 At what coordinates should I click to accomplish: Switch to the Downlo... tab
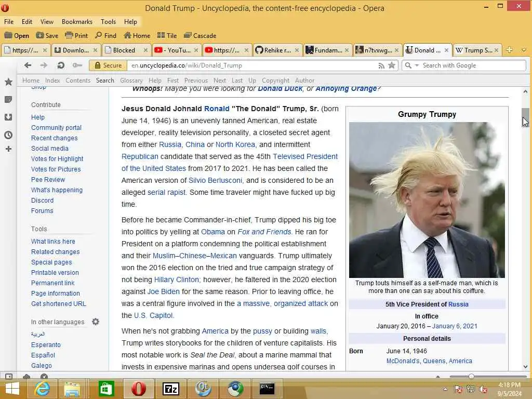tap(72, 50)
